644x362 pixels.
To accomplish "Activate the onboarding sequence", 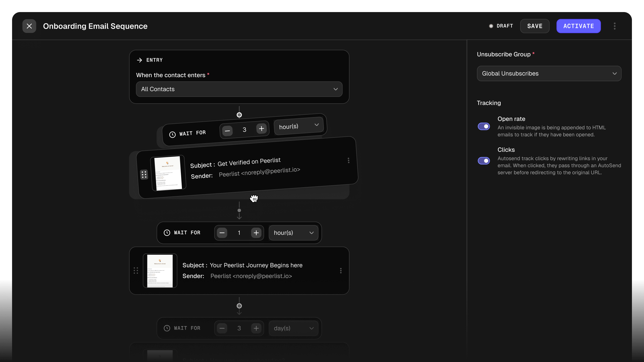I will (578, 26).
